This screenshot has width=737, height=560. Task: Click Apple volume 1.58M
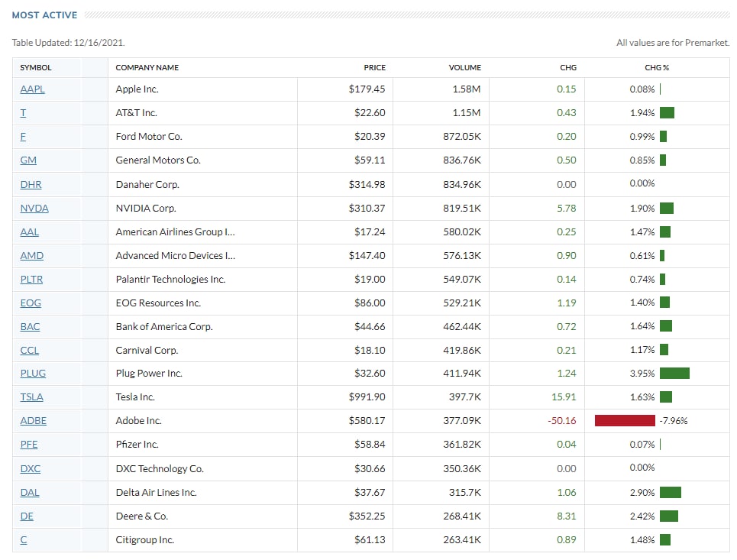(x=467, y=89)
